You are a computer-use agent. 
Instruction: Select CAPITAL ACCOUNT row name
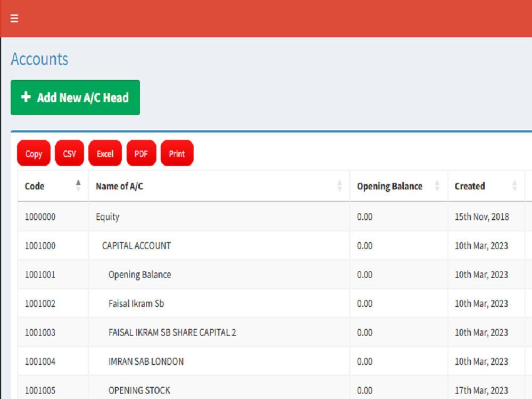pyautogui.click(x=136, y=246)
